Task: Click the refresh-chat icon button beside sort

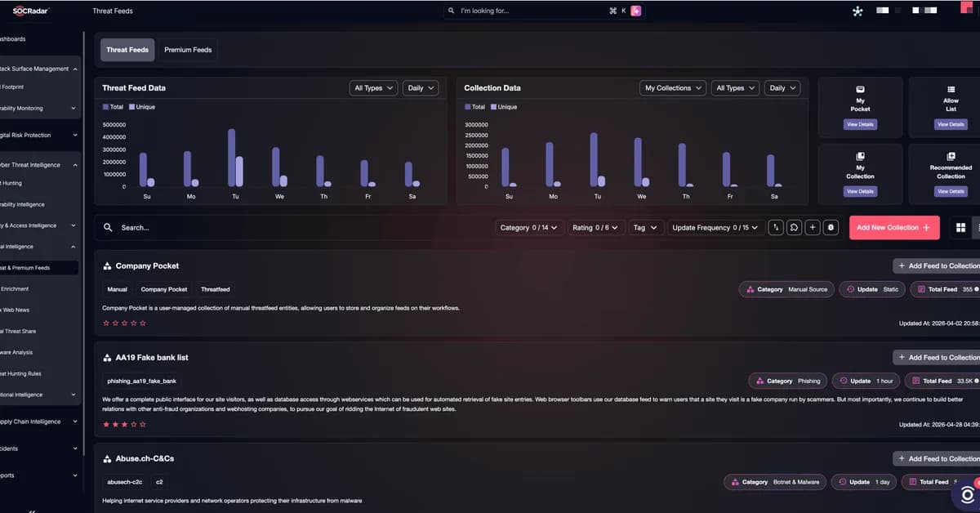Action: pyautogui.click(x=794, y=228)
